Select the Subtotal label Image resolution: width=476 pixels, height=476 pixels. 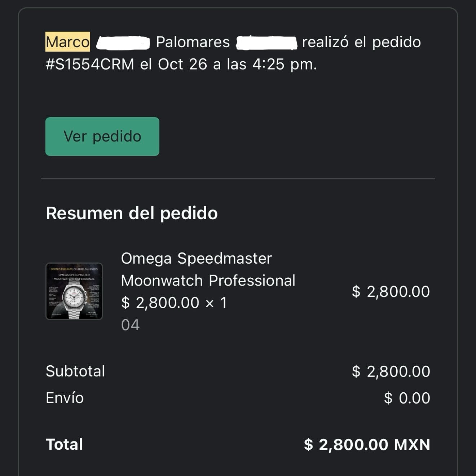click(75, 371)
